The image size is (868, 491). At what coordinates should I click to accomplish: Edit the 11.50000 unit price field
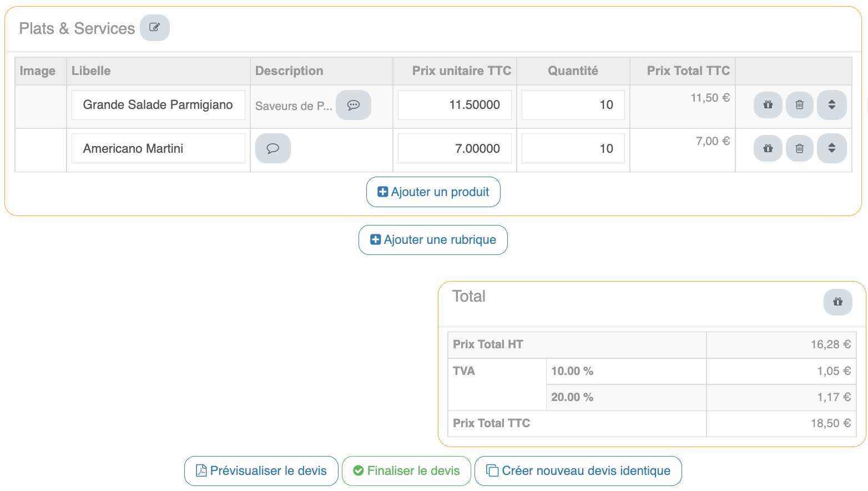pos(455,105)
